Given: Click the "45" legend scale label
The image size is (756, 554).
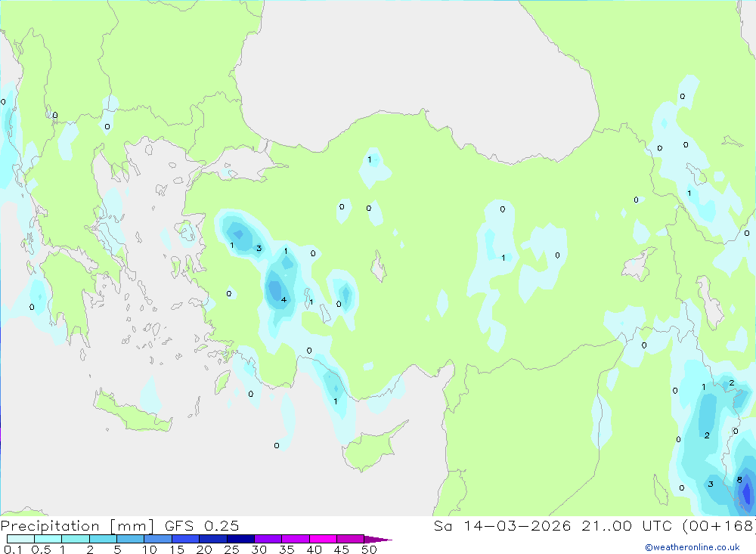Looking at the screenshot, I should pos(342,549).
